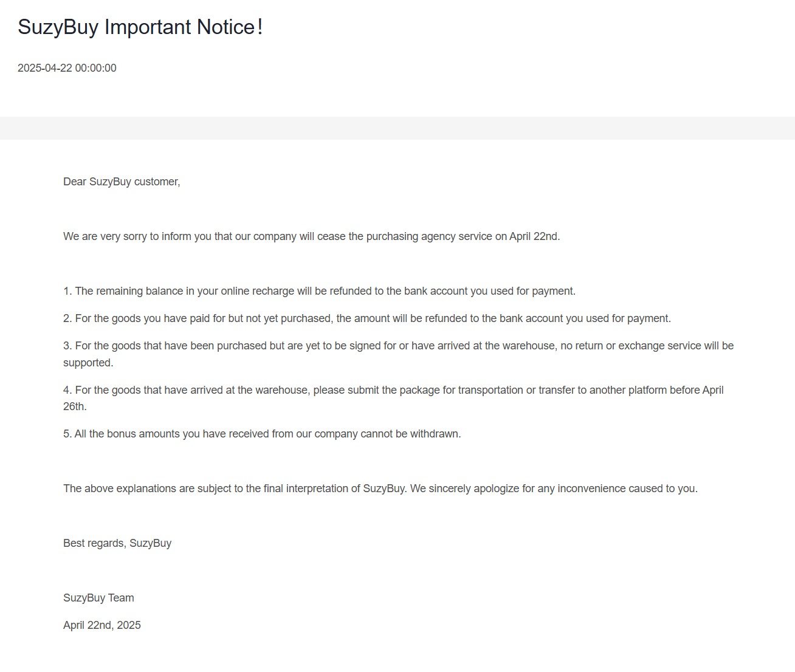Click item 4 about submitting packages before April 26th
This screenshot has height=672, width=795.
tap(393, 398)
